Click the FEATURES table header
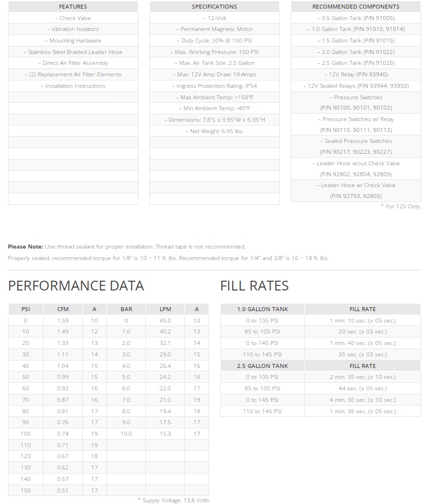This screenshot has width=428, height=504. pos(73,7)
